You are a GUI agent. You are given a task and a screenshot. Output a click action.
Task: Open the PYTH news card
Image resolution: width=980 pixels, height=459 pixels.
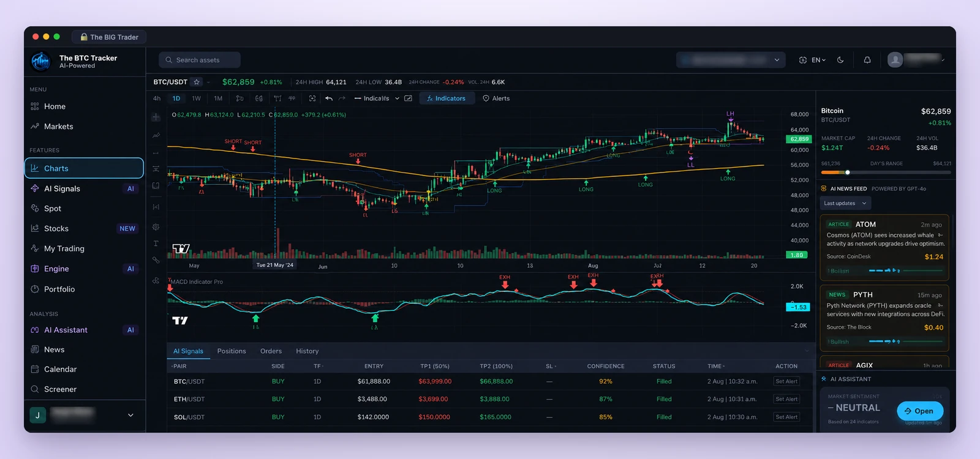pyautogui.click(x=884, y=318)
